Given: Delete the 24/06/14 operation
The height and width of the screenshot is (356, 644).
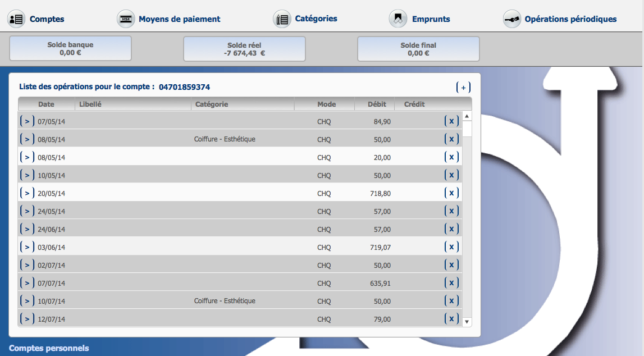Looking at the screenshot, I should tap(451, 229).
